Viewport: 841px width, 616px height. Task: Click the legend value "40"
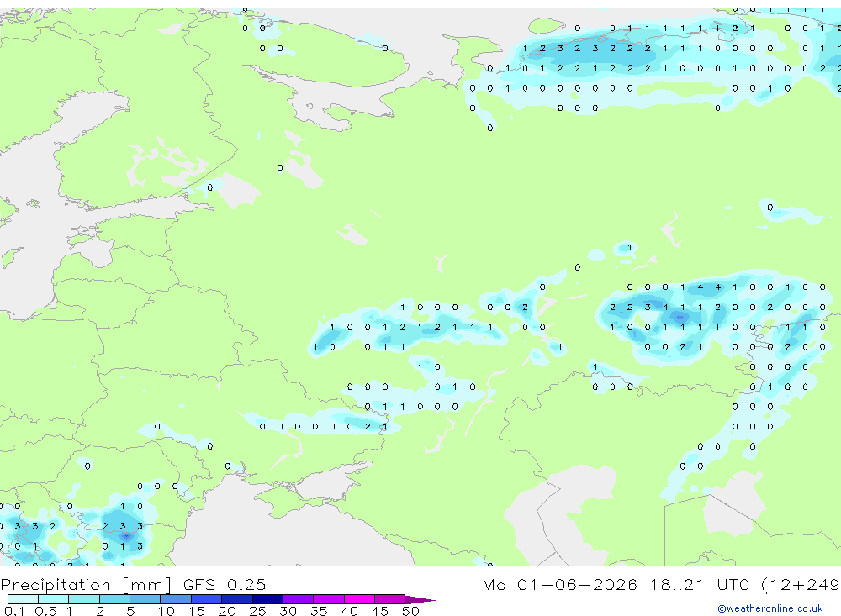point(350,611)
